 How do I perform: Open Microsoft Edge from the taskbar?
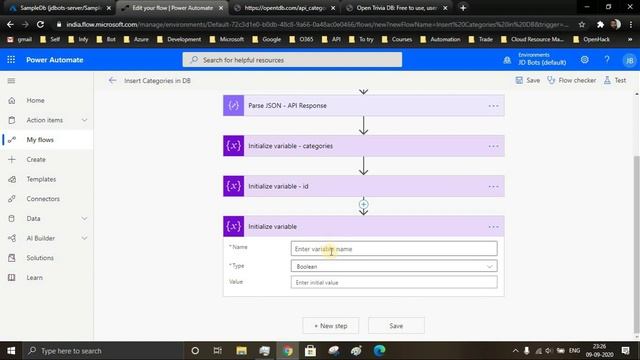click(379, 351)
